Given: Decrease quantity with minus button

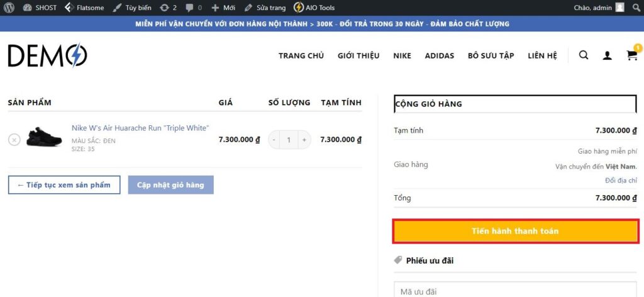Looking at the screenshot, I should pyautogui.click(x=274, y=140).
